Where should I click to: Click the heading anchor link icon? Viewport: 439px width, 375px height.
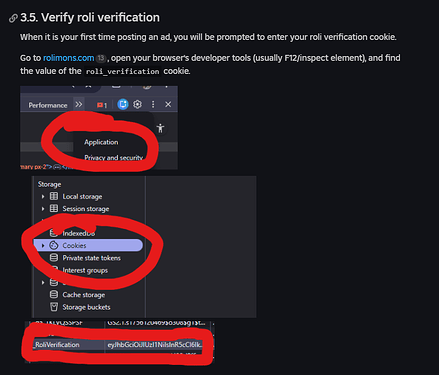[13, 18]
